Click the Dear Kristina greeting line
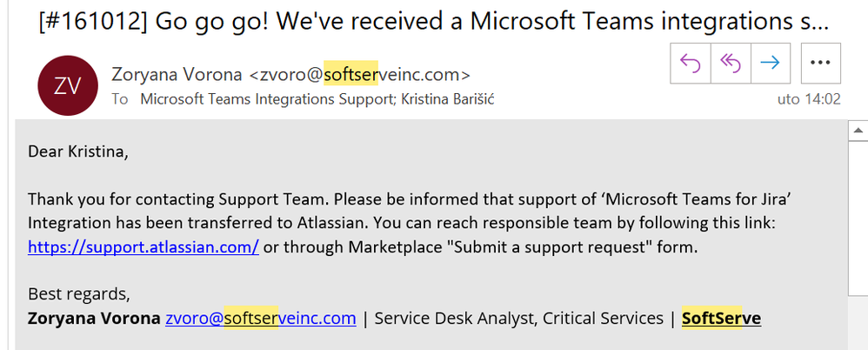 coord(78,151)
